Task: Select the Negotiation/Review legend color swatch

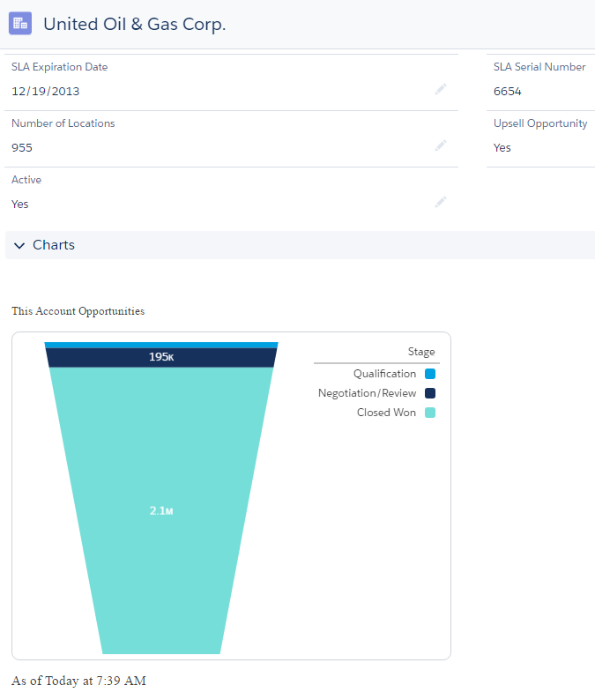Action: pyautogui.click(x=430, y=393)
